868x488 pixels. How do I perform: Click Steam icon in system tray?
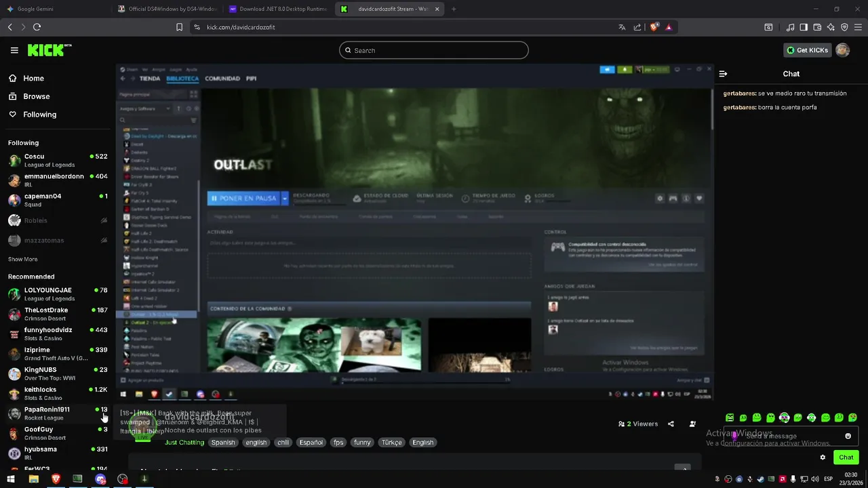coord(760,479)
